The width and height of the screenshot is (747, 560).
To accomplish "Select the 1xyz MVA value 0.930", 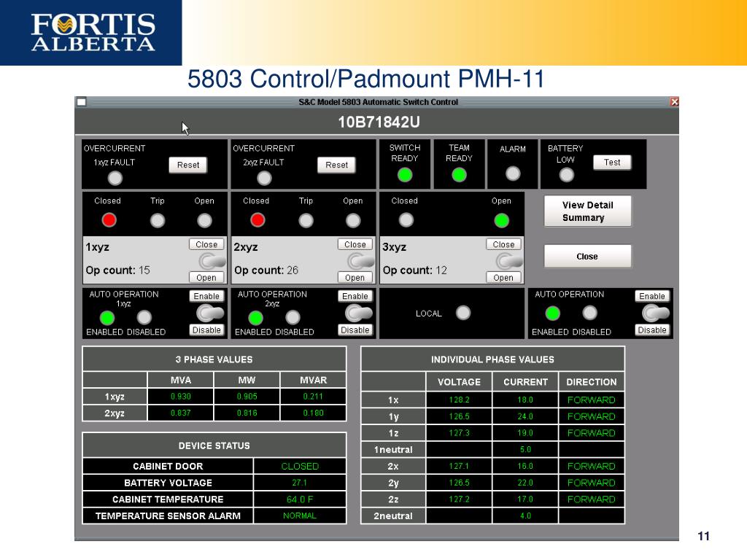I will [x=181, y=396].
